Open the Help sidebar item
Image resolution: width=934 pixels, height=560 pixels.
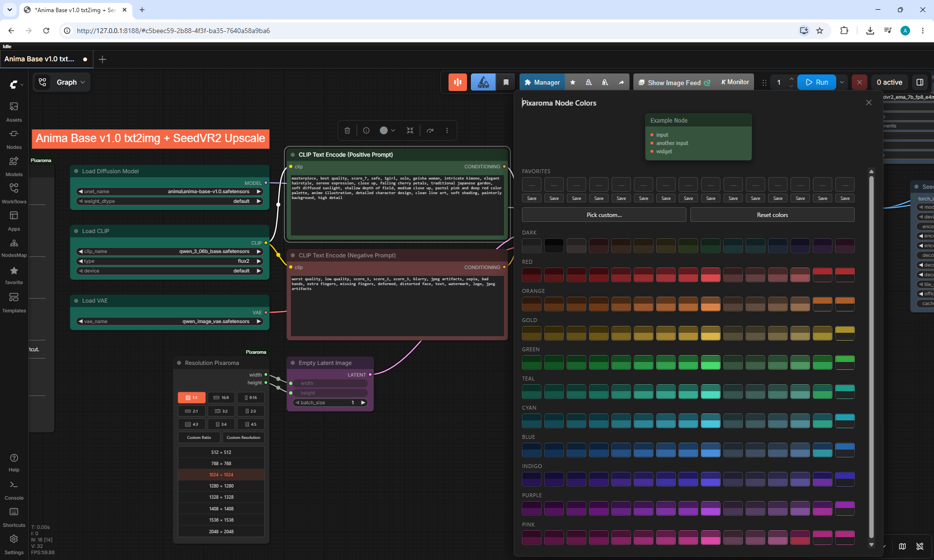click(x=14, y=463)
